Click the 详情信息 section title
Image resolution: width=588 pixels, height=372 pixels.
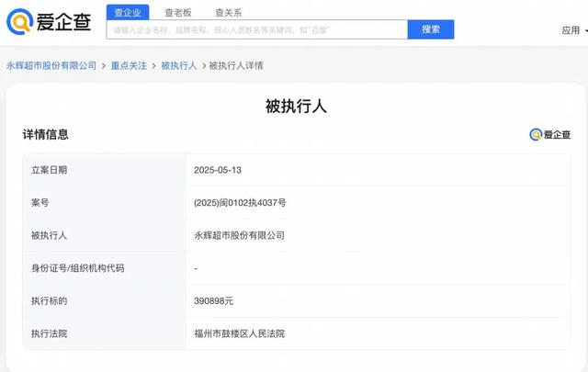pos(46,134)
